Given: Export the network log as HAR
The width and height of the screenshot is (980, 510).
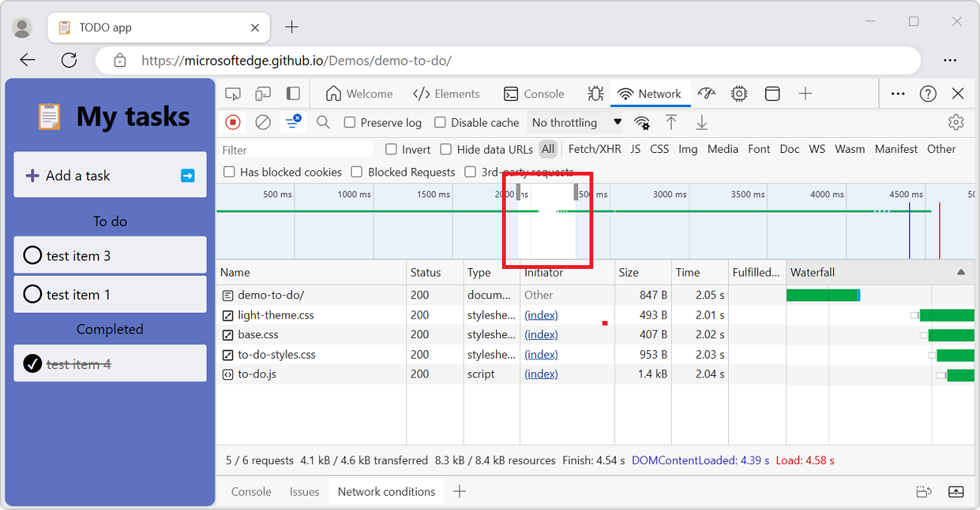Looking at the screenshot, I should [x=701, y=121].
